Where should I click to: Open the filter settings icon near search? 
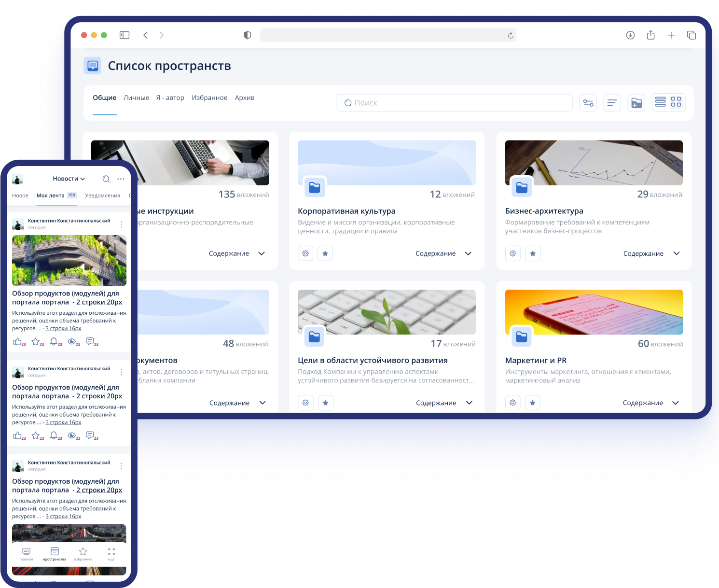588,102
